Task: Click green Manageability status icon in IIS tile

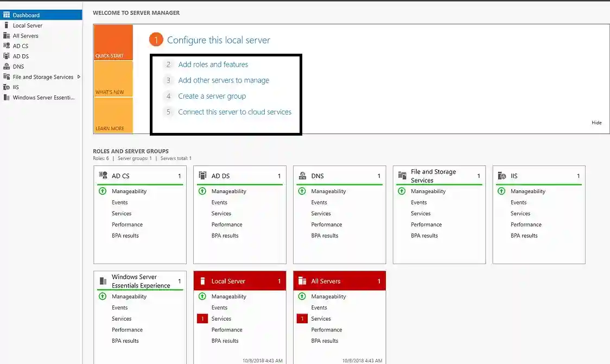Action: click(501, 191)
